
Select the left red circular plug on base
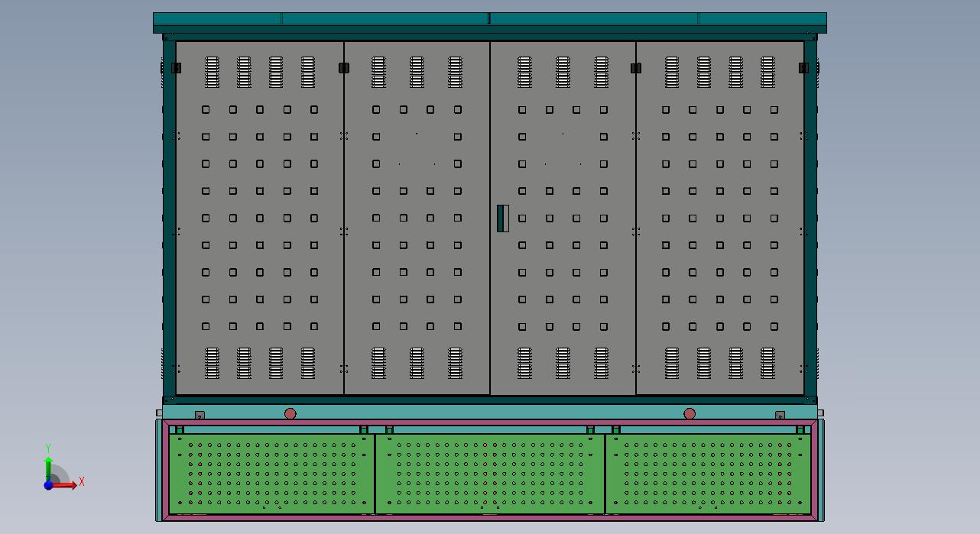click(290, 413)
